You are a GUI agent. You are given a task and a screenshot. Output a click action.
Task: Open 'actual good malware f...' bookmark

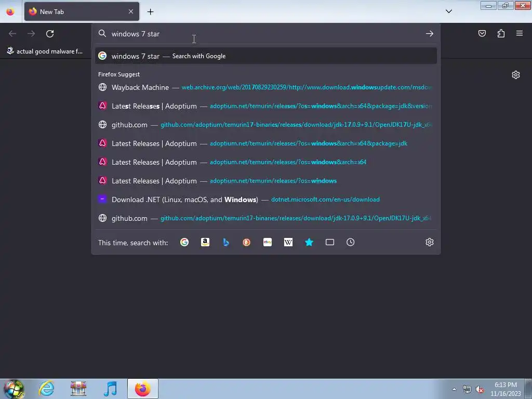point(45,51)
